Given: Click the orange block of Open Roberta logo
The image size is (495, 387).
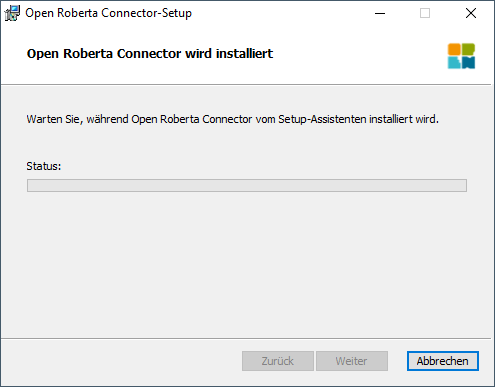Looking at the screenshot, I should (454, 49).
